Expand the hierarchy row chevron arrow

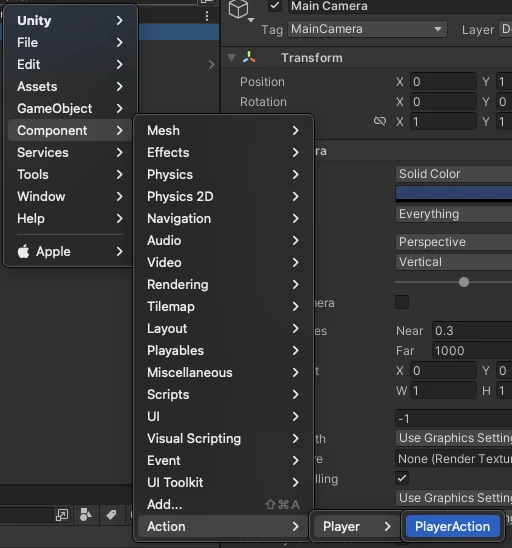click(211, 65)
